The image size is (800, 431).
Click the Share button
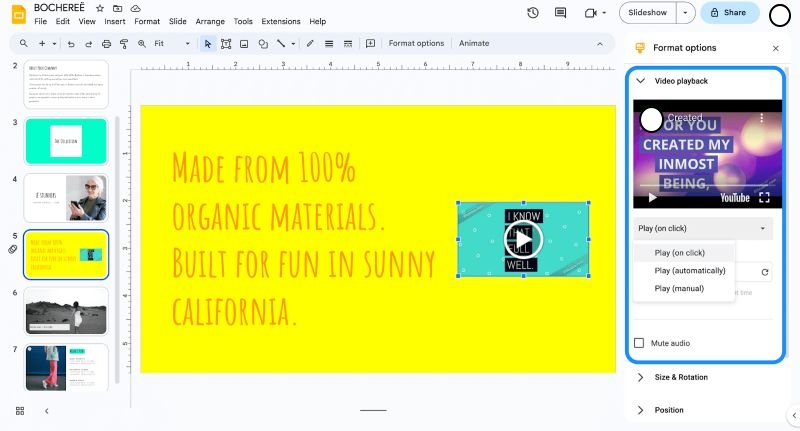729,13
